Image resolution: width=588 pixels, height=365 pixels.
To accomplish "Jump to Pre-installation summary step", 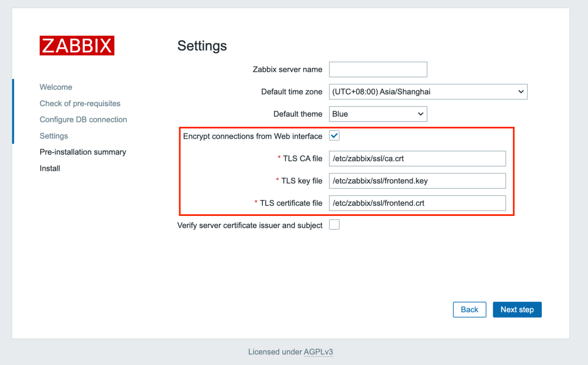I will point(83,152).
